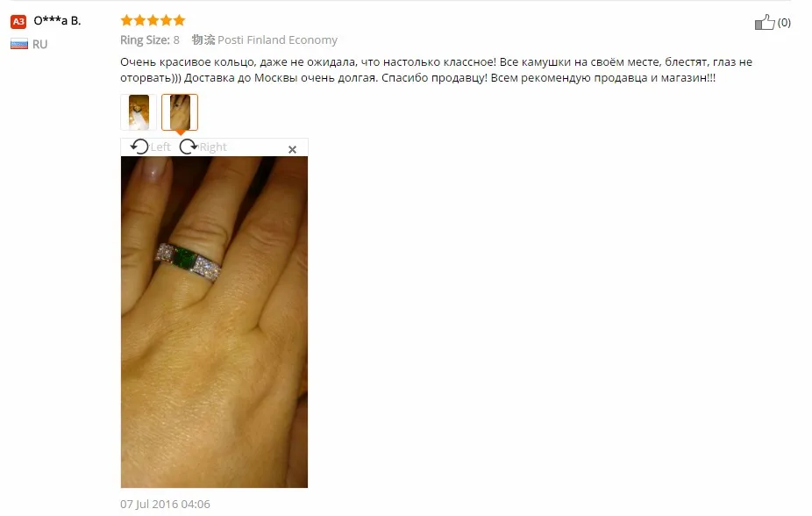Click the helpful vote count (0)

(x=784, y=22)
